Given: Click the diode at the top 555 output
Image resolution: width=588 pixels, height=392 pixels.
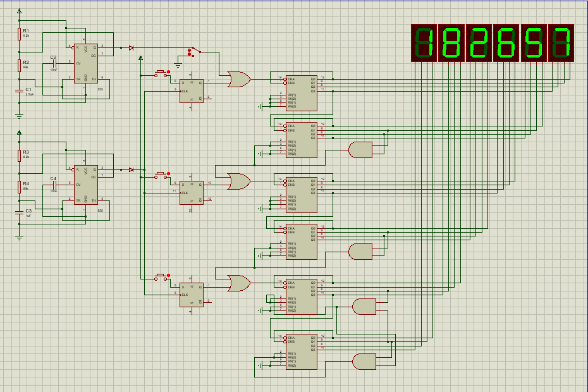Looking at the screenshot, I should point(132,47).
